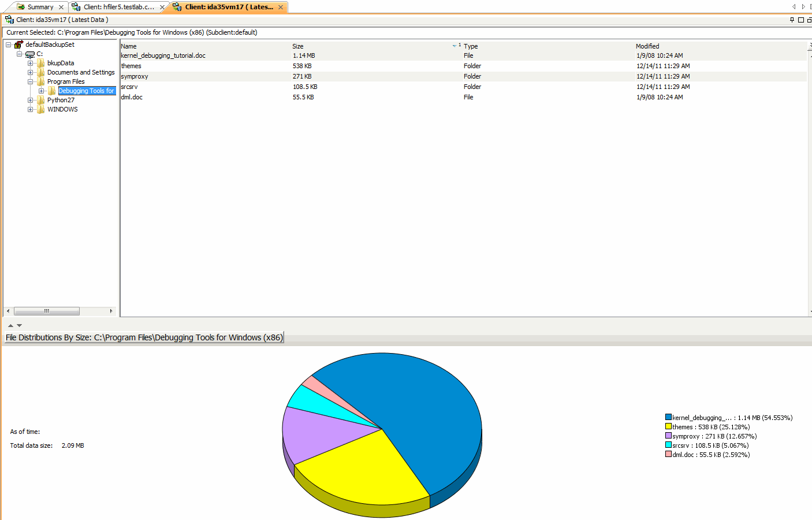Expand the Python27 folder
The height and width of the screenshot is (520, 812).
click(30, 100)
